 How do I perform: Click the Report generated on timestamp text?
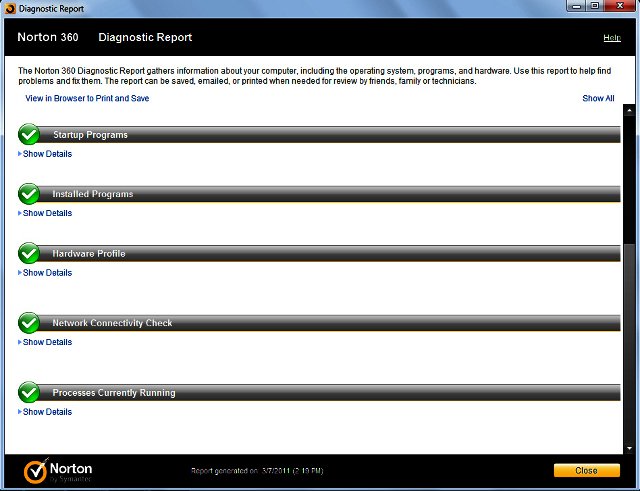[x=257, y=471]
